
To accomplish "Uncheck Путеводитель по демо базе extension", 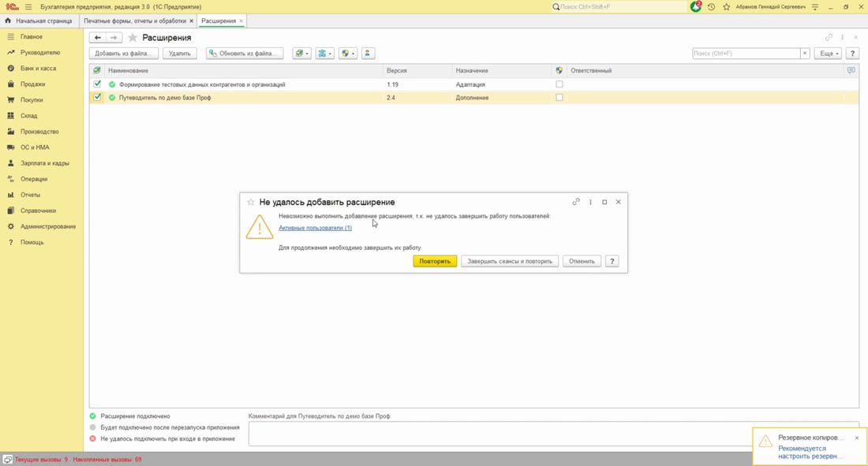I will (97, 98).
